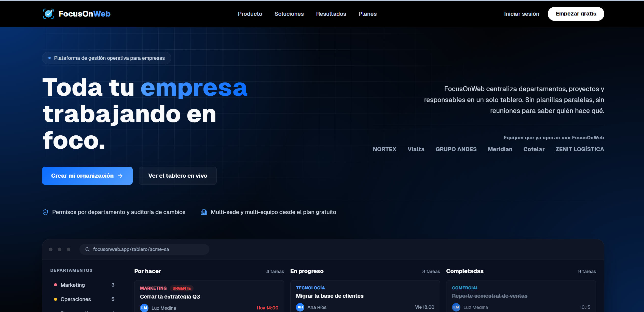This screenshot has height=312, width=644.
Task: Click the NORTEX company logo text
Action: click(385, 149)
